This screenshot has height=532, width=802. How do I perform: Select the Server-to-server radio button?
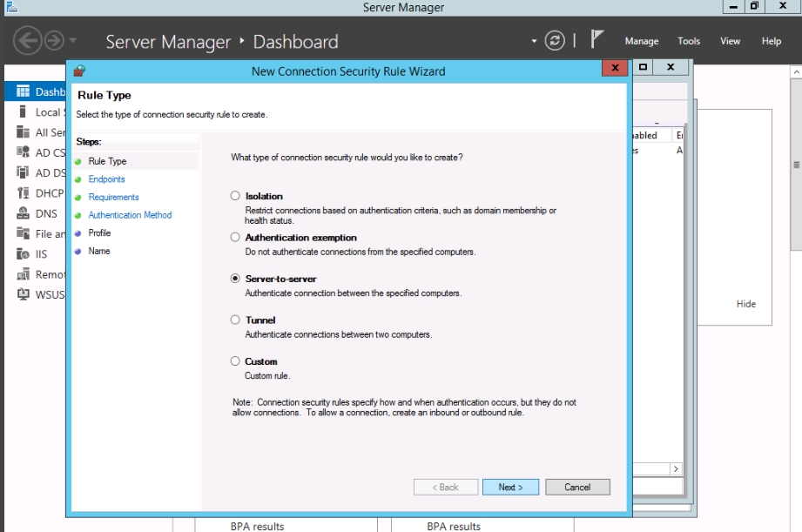coord(235,279)
